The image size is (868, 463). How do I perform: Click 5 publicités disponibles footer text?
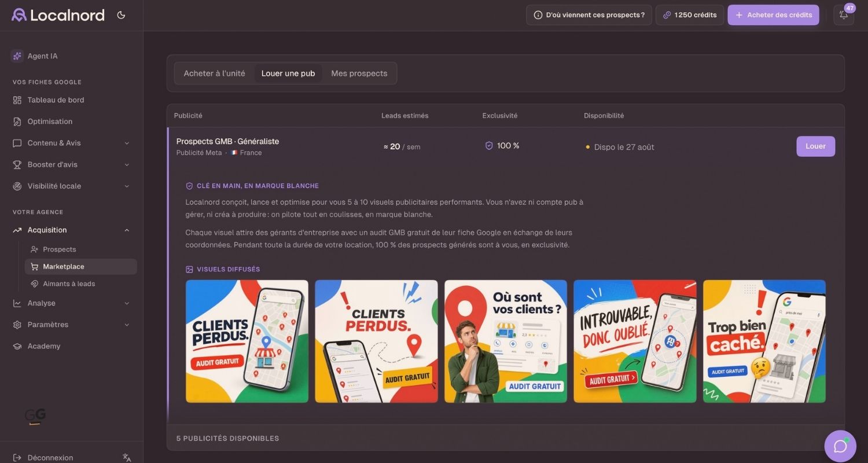click(x=227, y=439)
